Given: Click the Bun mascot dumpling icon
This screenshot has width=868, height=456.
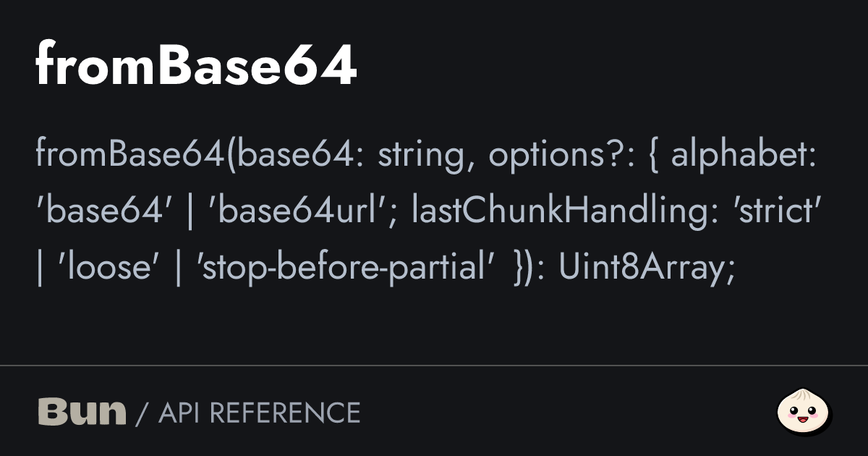Looking at the screenshot, I should (803, 412).
